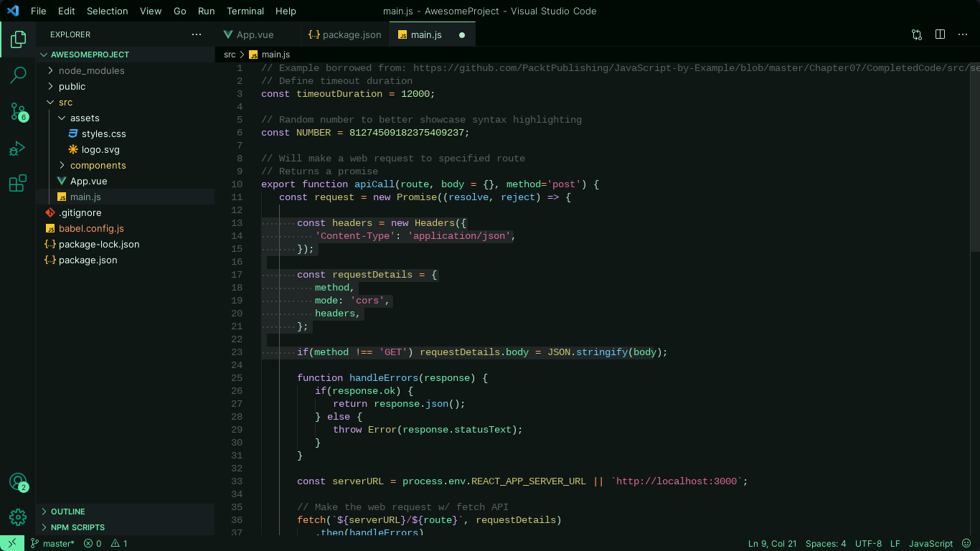Viewport: 980px width, 551px height.
Task: Click the VS Code logo icon
Action: [13, 11]
